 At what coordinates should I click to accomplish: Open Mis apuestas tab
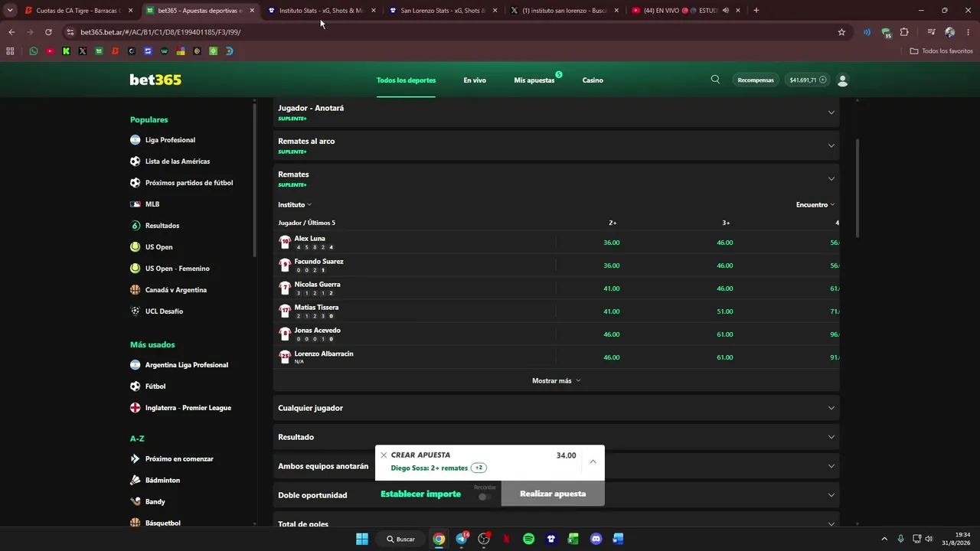coord(534,80)
